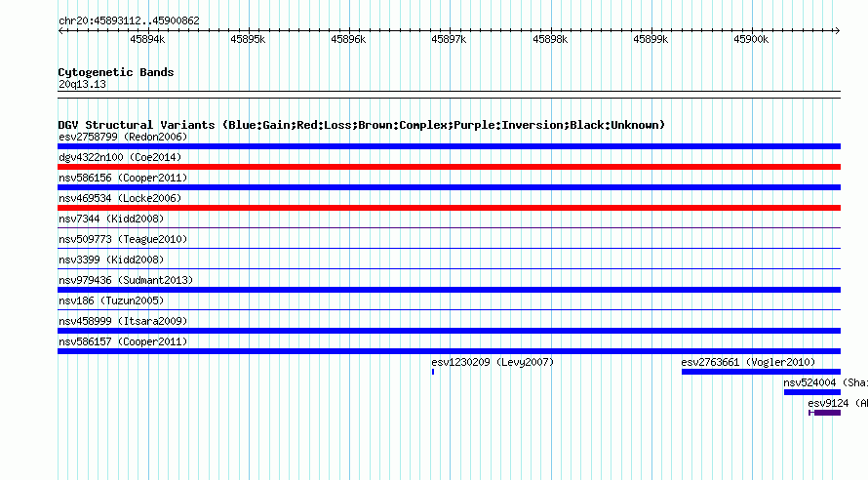Open the nsv186 (Tuzun2005) label

pyautogui.click(x=111, y=300)
